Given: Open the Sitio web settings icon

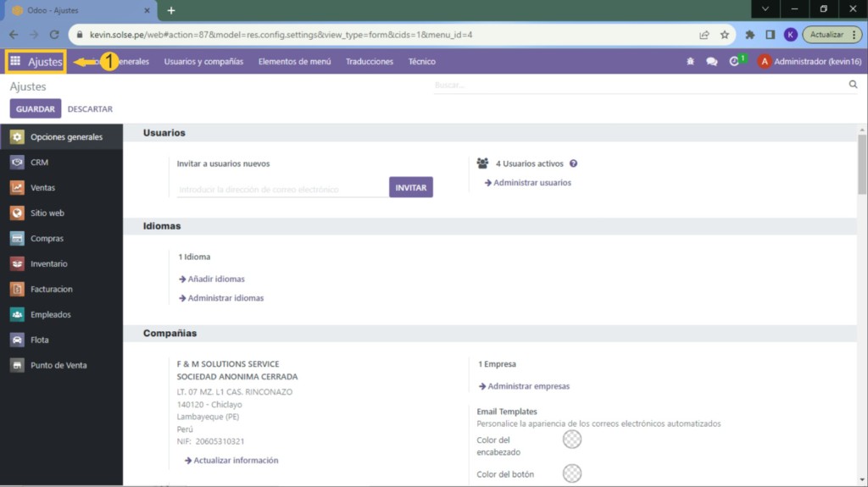Looking at the screenshot, I should (17, 213).
